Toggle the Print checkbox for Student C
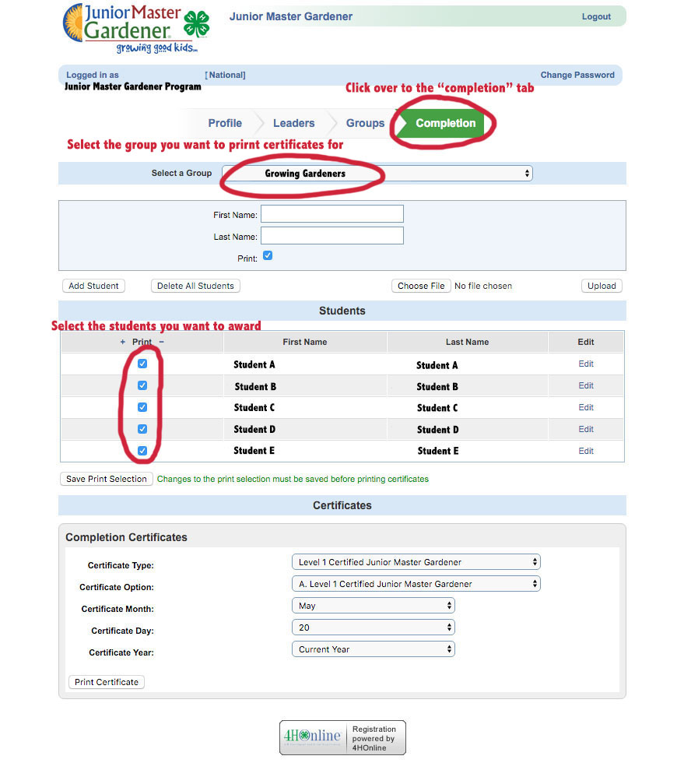The image size is (677, 784). [142, 407]
